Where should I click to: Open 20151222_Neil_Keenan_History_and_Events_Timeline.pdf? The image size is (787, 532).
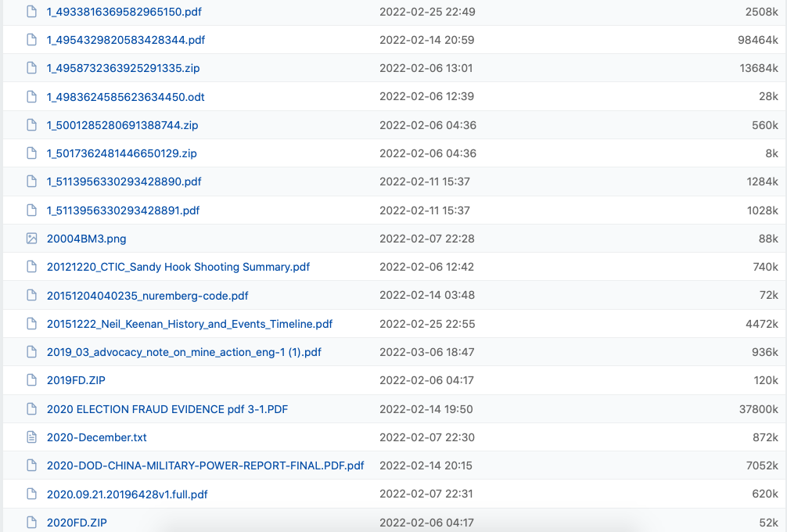point(190,324)
